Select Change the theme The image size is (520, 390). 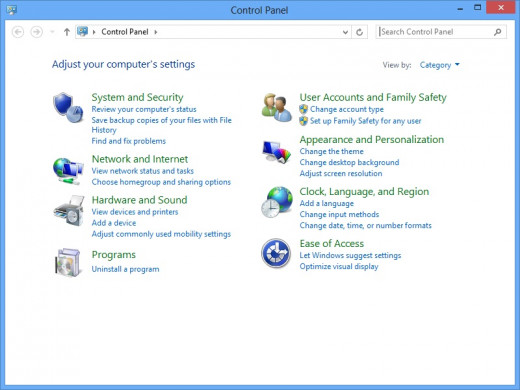(331, 151)
